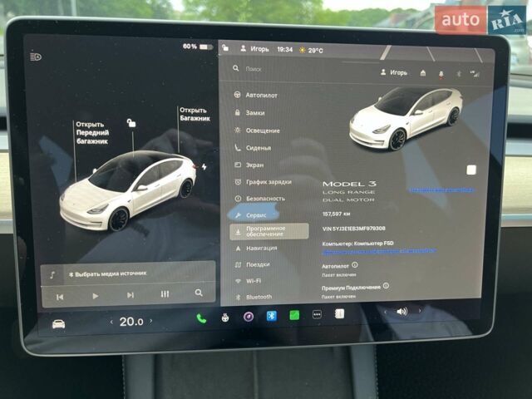Viewport: 532px width, 399px height.
Task: Decrease cabin temperature with left arrow
Action: [111, 322]
